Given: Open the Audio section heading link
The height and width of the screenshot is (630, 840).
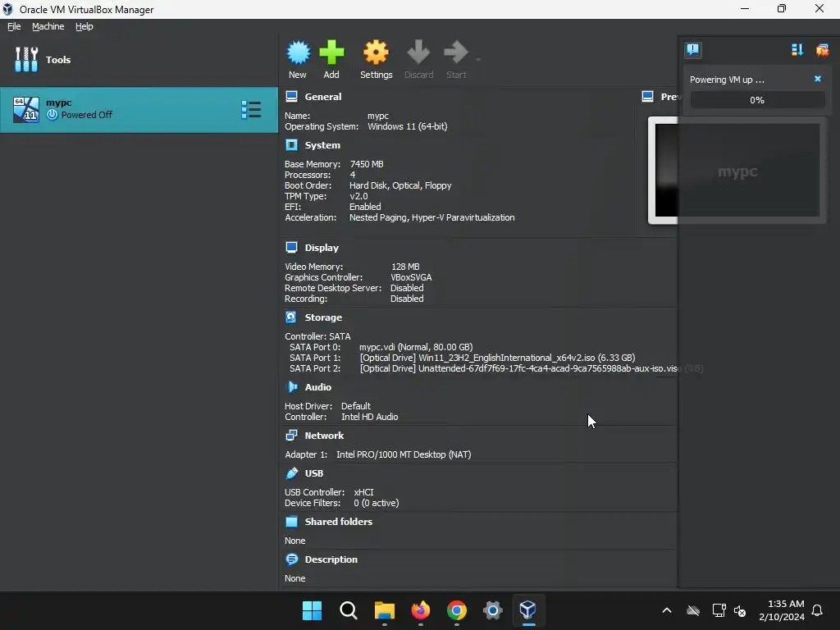Looking at the screenshot, I should click(318, 387).
